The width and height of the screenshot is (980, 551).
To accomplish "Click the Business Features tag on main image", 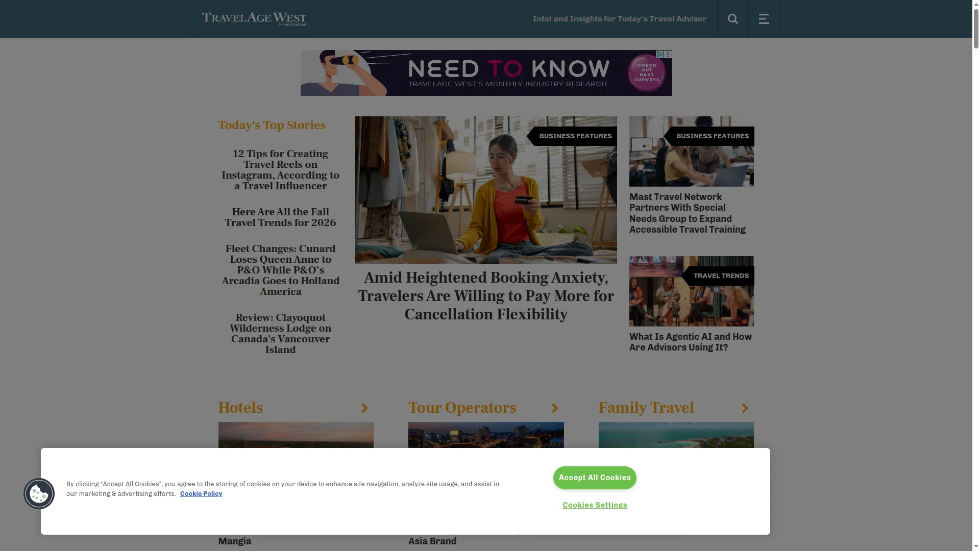I will click(x=572, y=136).
